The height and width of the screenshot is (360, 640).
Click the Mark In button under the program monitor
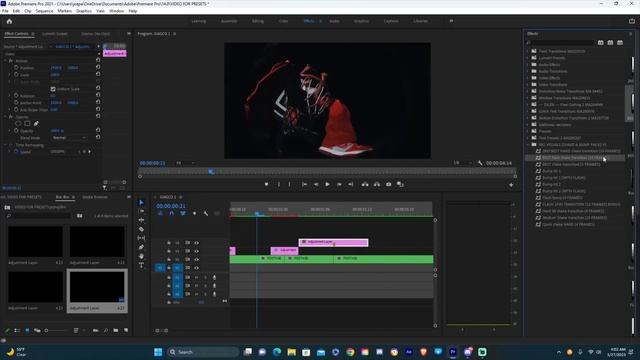(x=279, y=184)
